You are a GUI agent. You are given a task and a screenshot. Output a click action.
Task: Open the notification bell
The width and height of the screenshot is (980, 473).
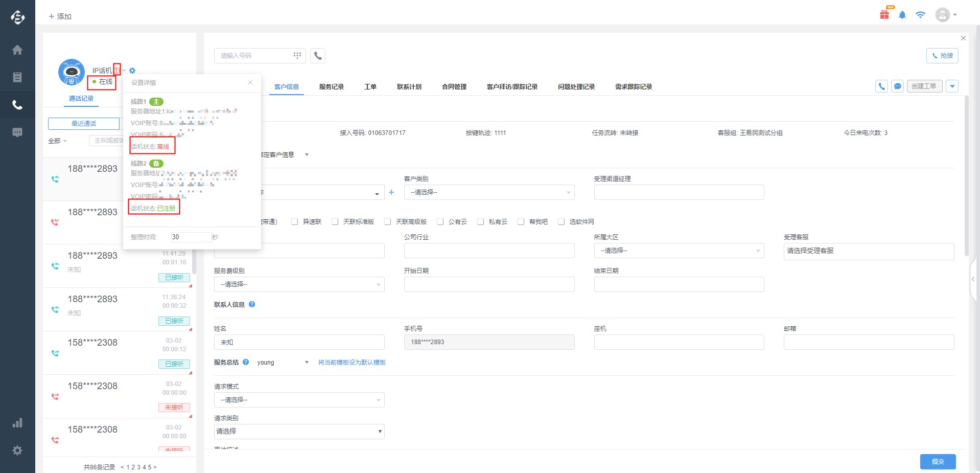[x=902, y=15]
